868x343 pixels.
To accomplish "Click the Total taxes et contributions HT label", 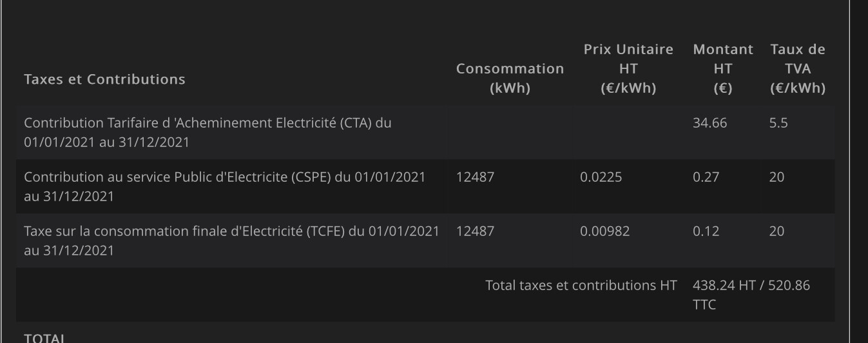I will pos(581,285).
